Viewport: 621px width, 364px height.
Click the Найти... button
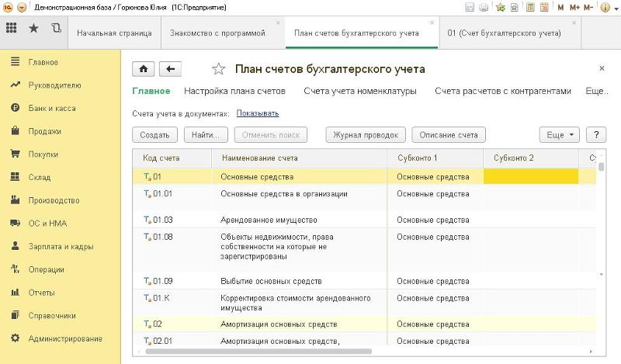pos(206,135)
